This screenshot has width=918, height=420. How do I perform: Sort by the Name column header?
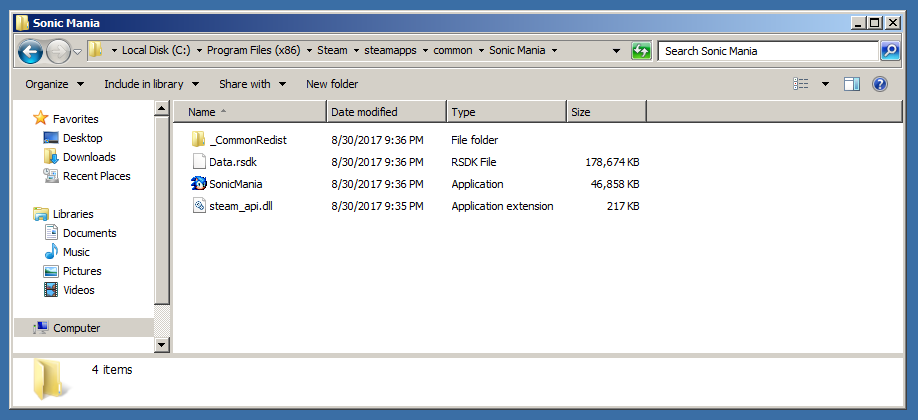click(250, 112)
